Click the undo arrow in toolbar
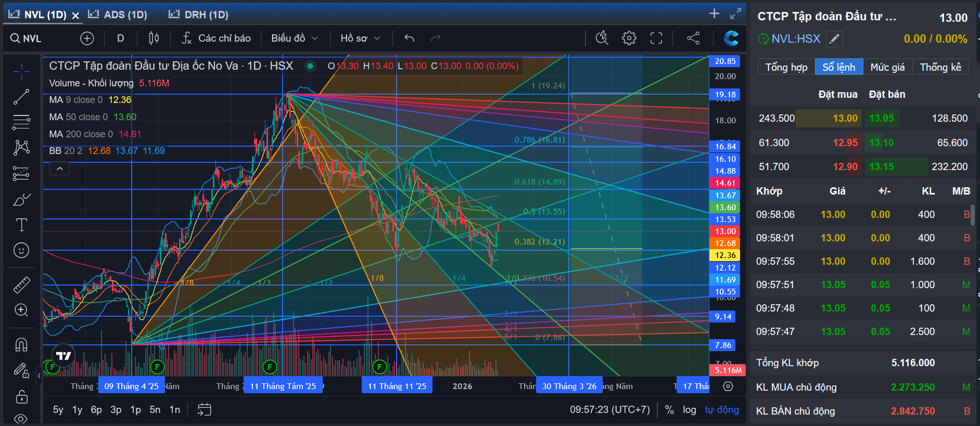 click(x=409, y=38)
